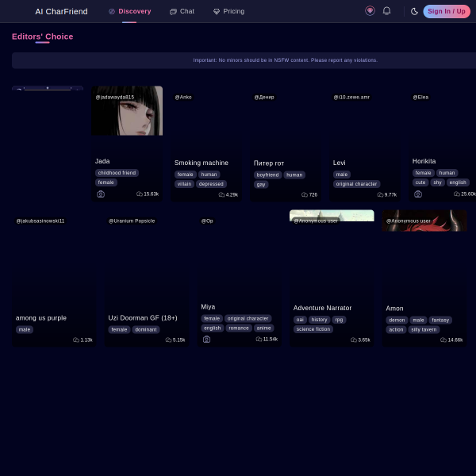This screenshot has width=476, height=476.
Task: Click chat count icon on the Amon card
Action: (x=443, y=340)
